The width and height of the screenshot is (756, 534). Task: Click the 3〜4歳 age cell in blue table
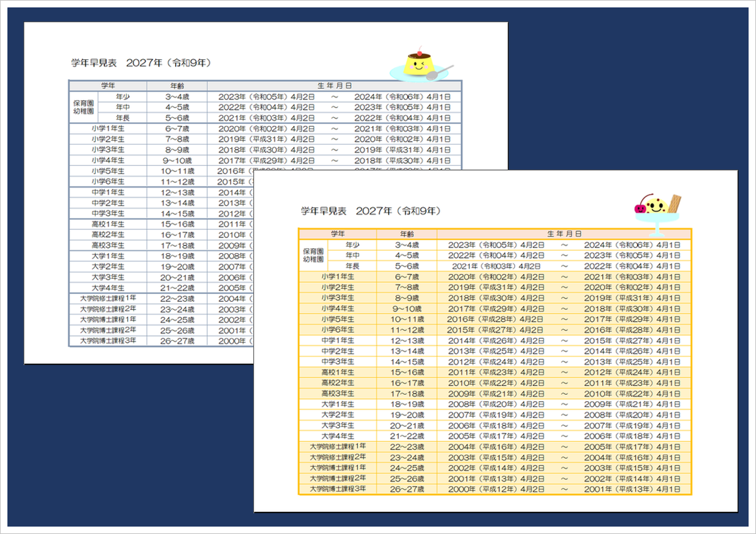coord(177,97)
